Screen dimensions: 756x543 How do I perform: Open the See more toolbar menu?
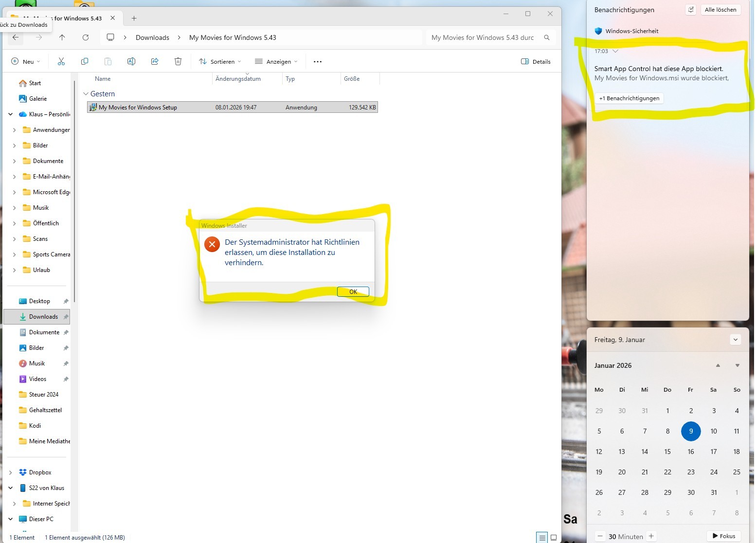pos(318,61)
